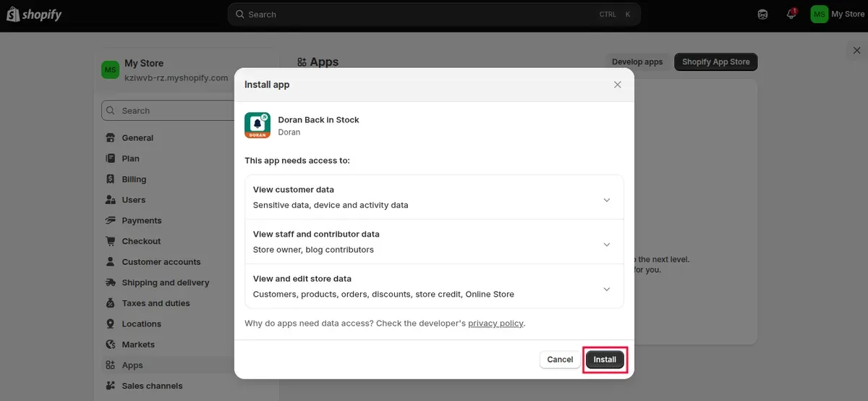Click the Install button
The width and height of the screenshot is (868, 401).
click(605, 360)
